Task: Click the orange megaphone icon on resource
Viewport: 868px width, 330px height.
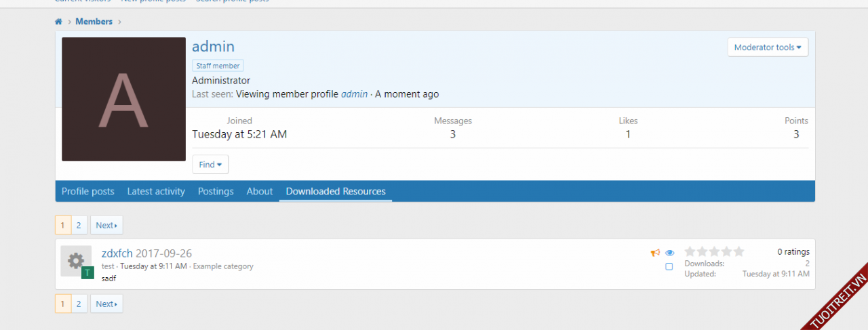Action: pyautogui.click(x=655, y=253)
